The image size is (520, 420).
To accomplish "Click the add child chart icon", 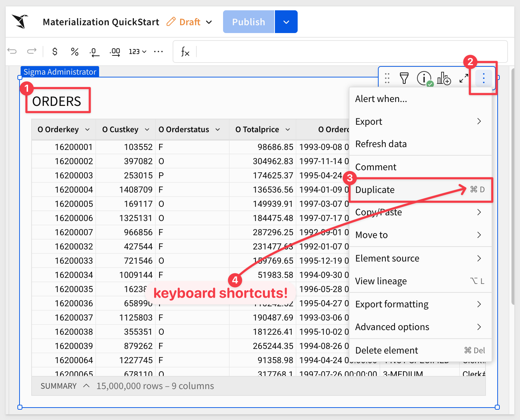I will coord(444,78).
